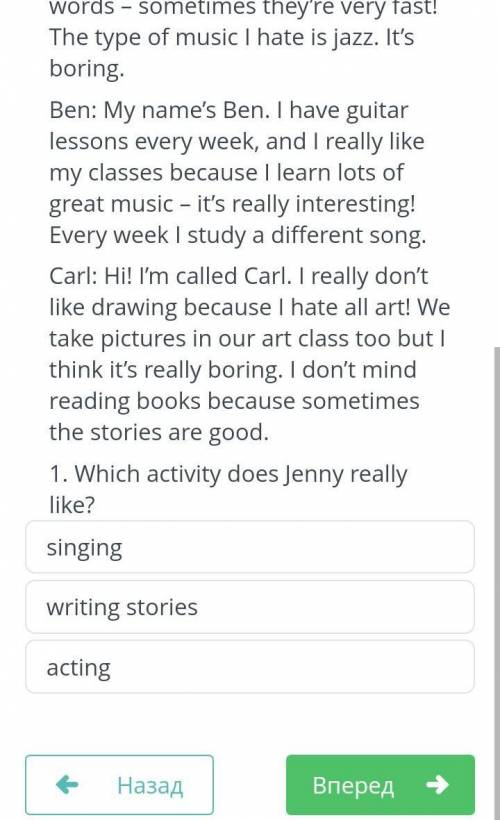Screen dimensions: 500x820
Task: Click the line 'reading books because sometimes'
Action: pos(234,401)
